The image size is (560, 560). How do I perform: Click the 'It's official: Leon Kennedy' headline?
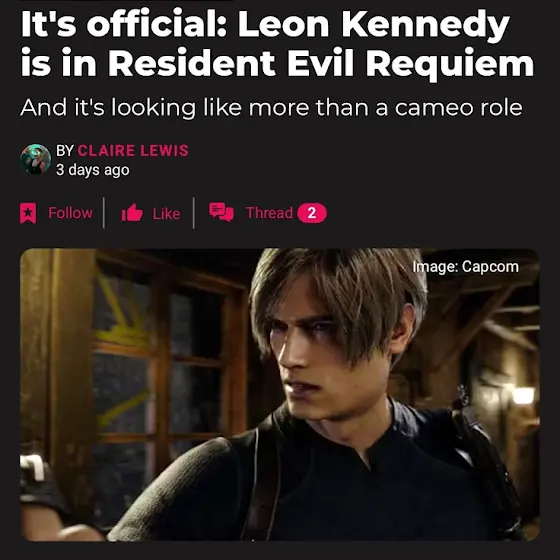pyautogui.click(x=265, y=24)
